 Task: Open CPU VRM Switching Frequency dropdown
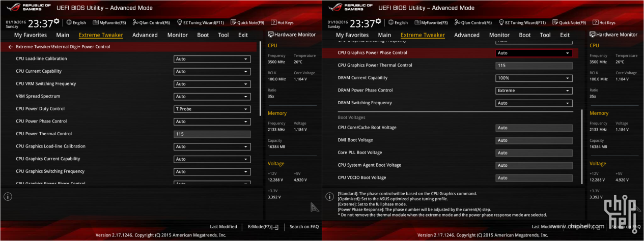point(212,84)
